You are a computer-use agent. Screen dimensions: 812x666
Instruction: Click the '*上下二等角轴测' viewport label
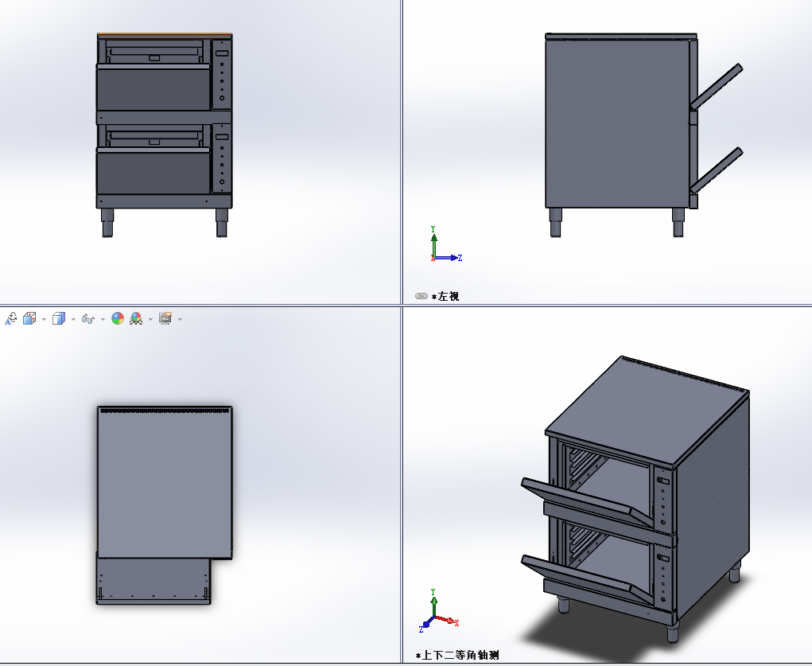point(457,655)
